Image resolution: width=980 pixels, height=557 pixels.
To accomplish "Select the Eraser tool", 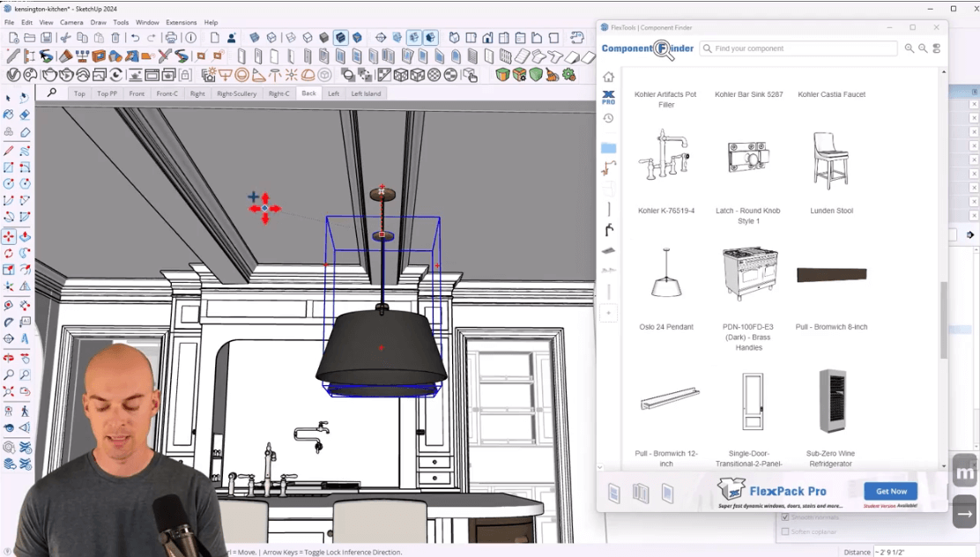I will pyautogui.click(x=25, y=115).
